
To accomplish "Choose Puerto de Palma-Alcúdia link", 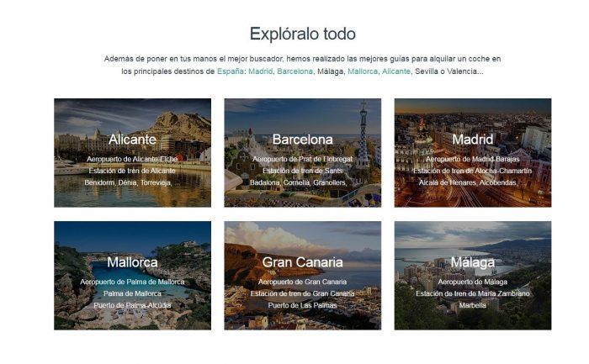I will 132,305.
